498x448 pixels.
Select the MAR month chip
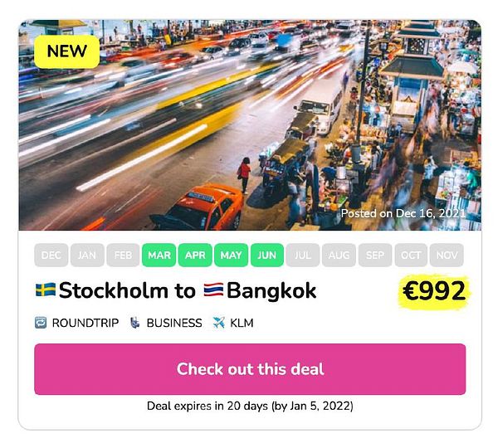click(159, 255)
